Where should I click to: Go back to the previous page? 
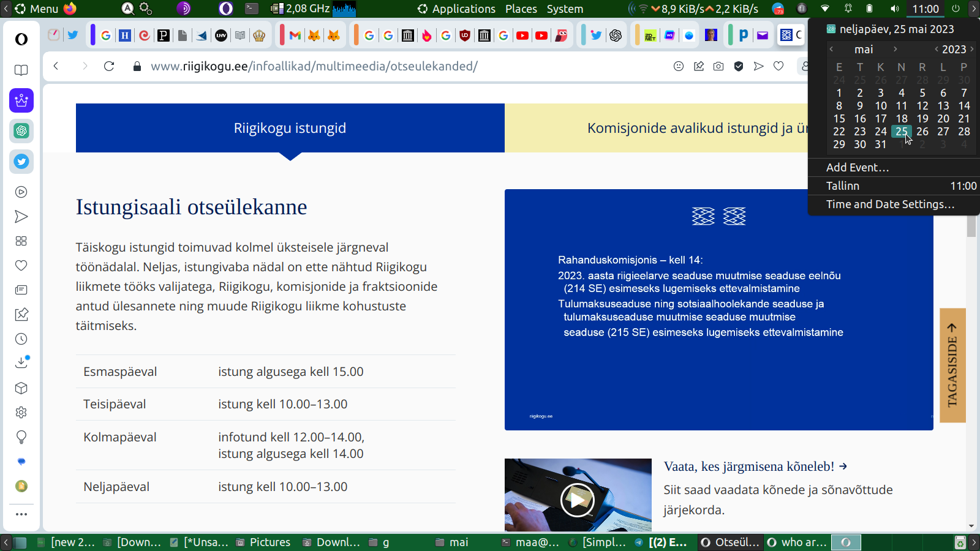[56, 66]
